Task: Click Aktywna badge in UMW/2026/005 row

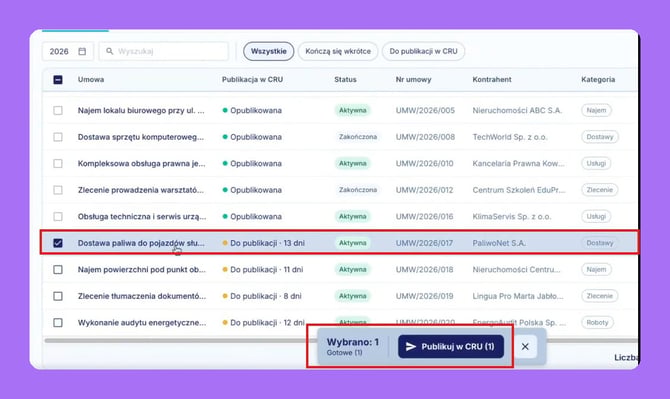Action: tap(353, 110)
